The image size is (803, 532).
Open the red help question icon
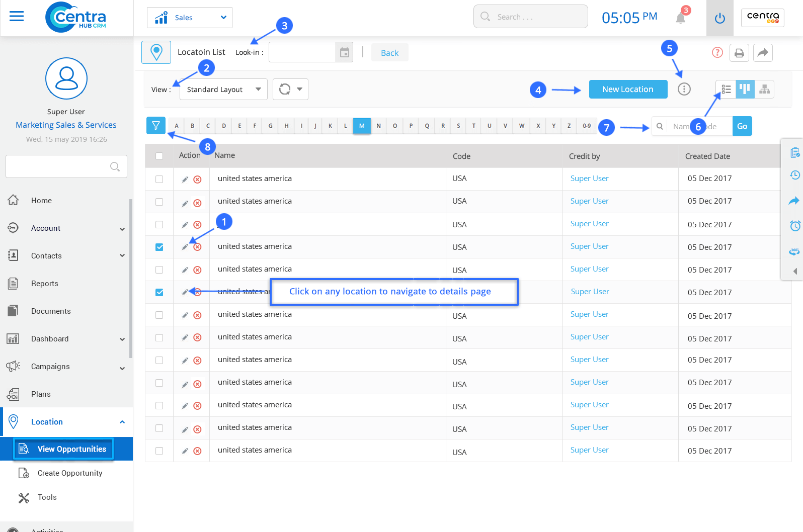[x=717, y=52]
